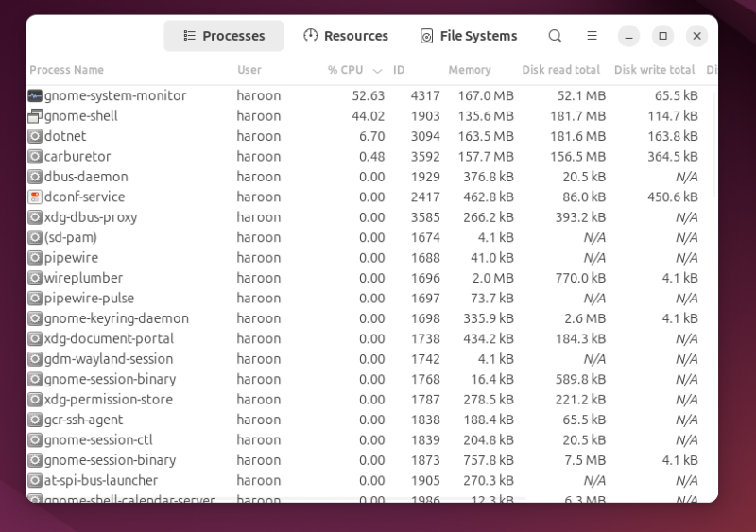
Task: Click disk read value 589.8 kB
Action: (x=580, y=379)
